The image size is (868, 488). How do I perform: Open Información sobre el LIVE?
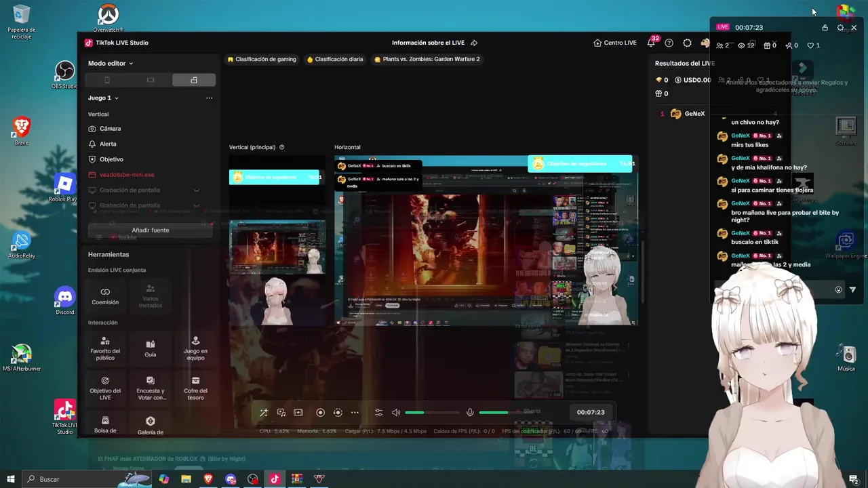(428, 43)
